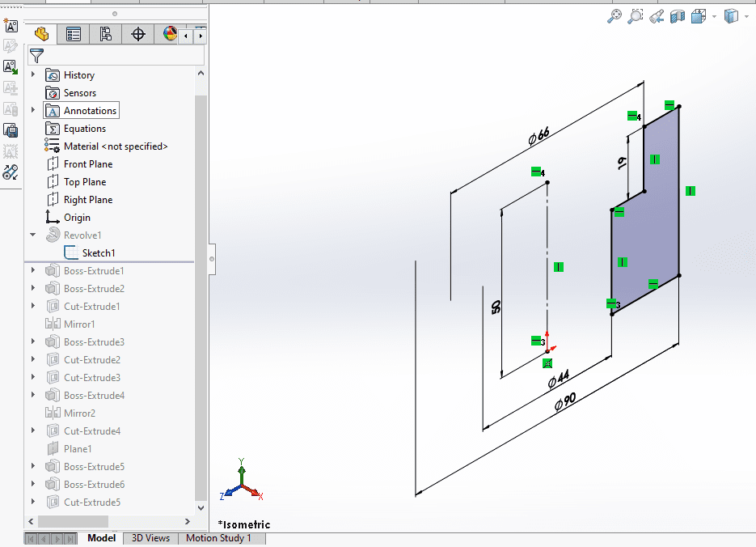Expand the History tree node
The height and width of the screenshot is (547, 756).
click(x=32, y=74)
